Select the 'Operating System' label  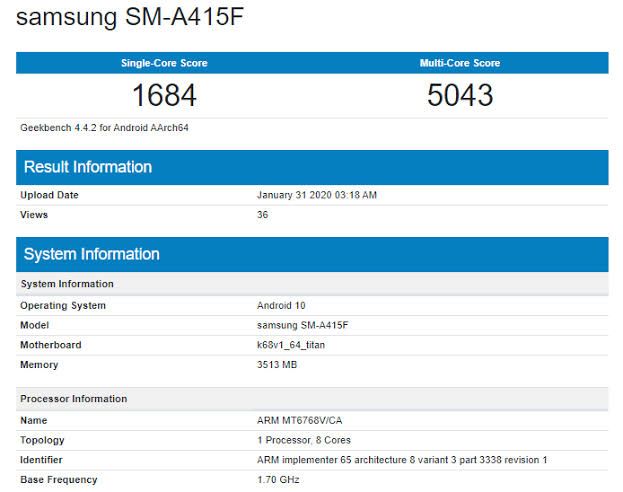pyautogui.click(x=63, y=306)
